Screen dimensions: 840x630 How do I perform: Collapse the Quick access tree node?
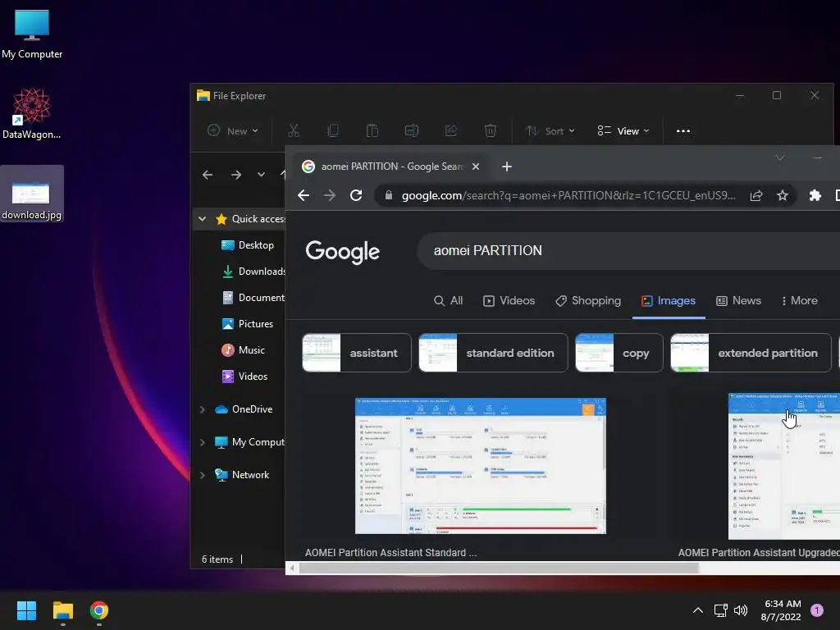pos(202,218)
